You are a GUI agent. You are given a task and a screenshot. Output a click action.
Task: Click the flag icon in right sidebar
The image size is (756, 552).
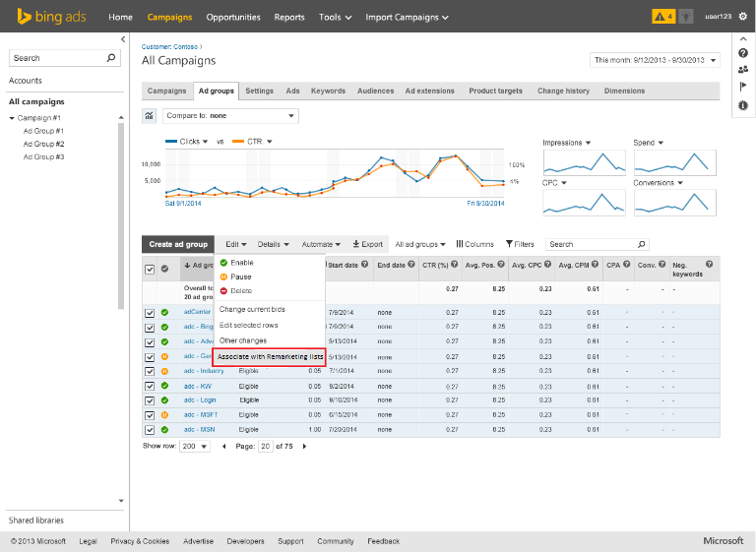[743, 87]
